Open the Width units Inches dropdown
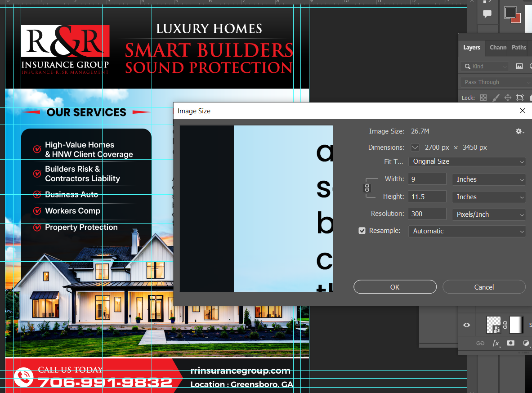Viewport: 532px width, 393px height. [489, 179]
